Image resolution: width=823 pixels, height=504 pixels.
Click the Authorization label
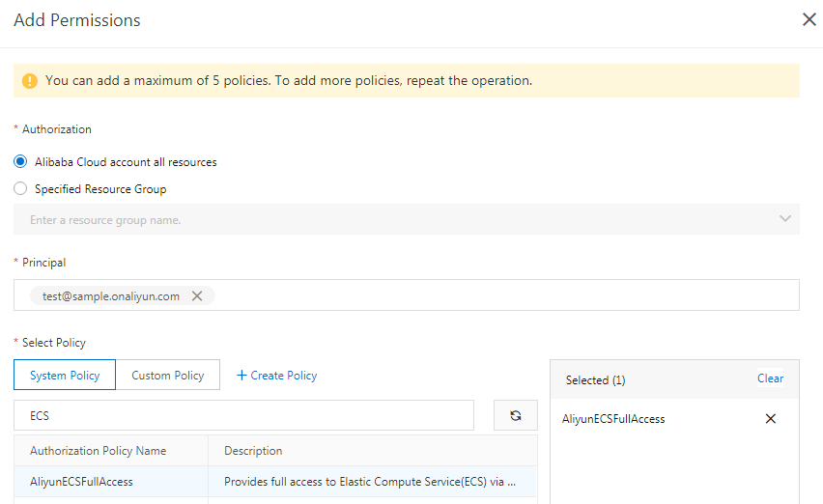[57, 129]
